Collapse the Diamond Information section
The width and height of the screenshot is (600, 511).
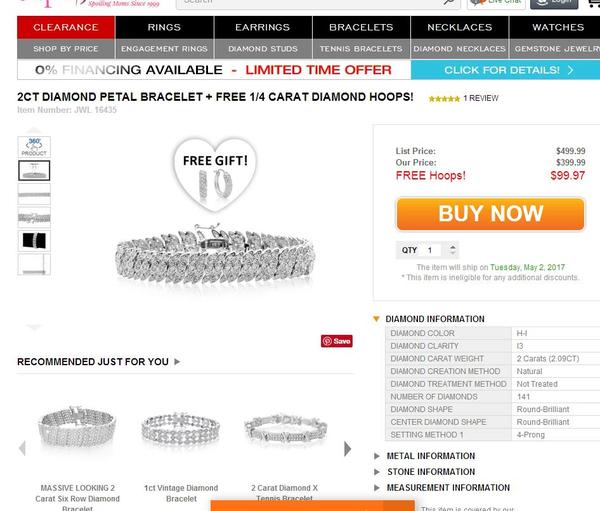(435, 319)
